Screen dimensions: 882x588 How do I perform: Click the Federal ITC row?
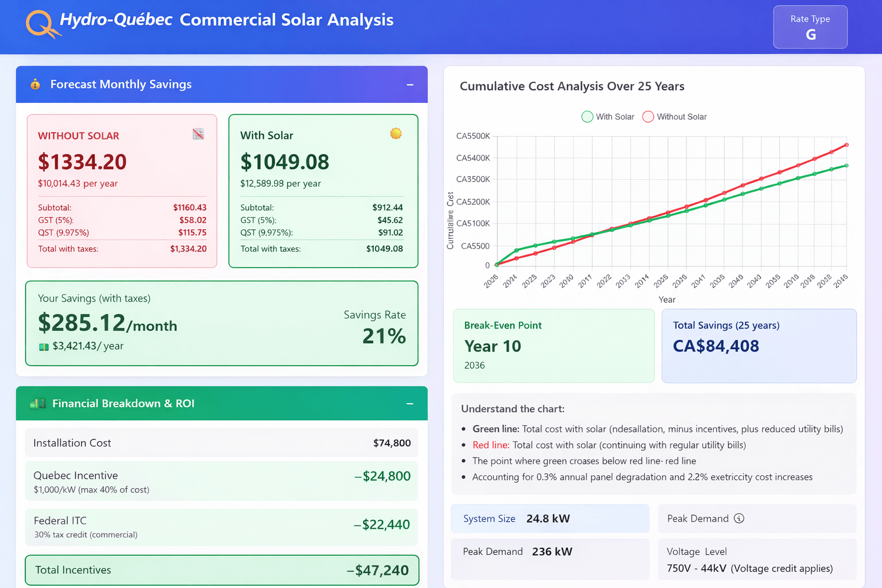tap(222, 527)
